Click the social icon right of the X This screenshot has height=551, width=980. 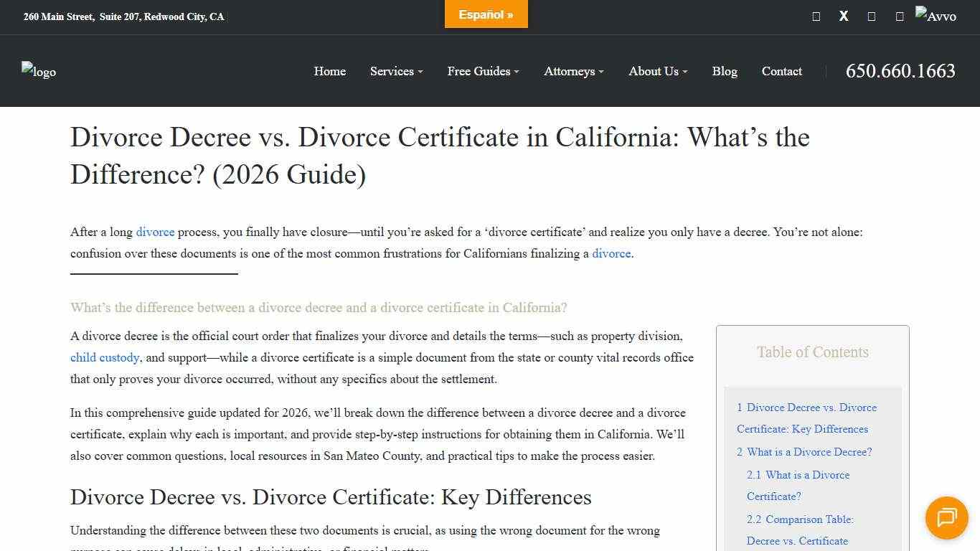pyautogui.click(x=872, y=16)
